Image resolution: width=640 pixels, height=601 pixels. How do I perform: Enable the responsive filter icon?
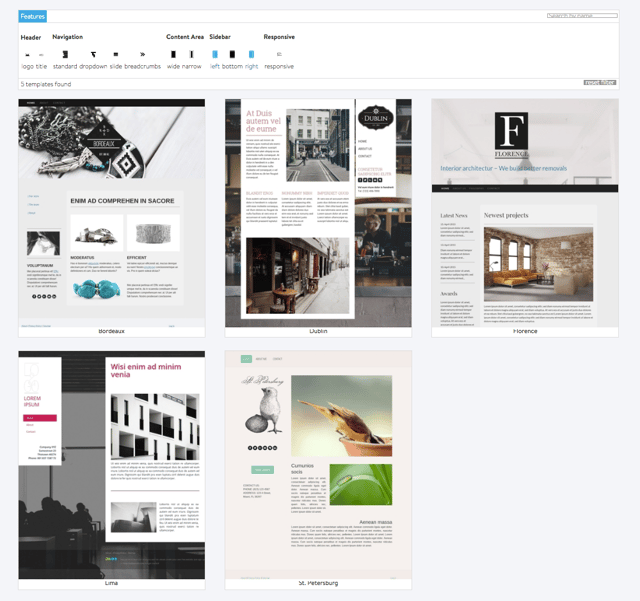coord(279,54)
